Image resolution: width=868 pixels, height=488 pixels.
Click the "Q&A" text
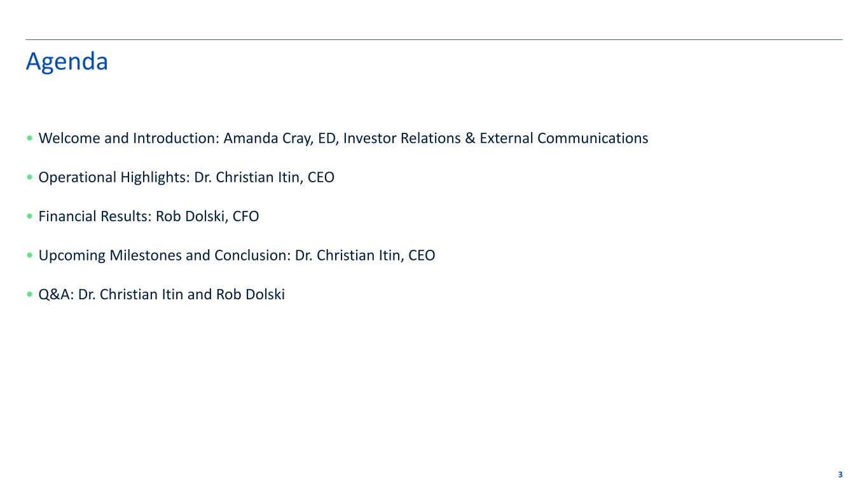click(x=56, y=295)
